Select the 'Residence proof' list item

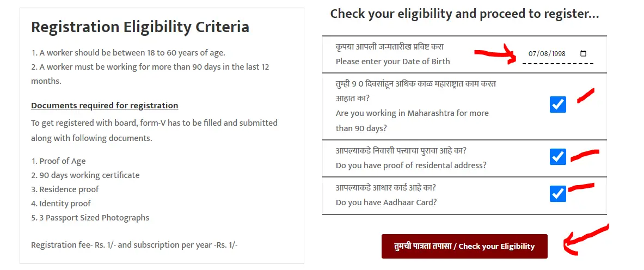click(x=65, y=189)
